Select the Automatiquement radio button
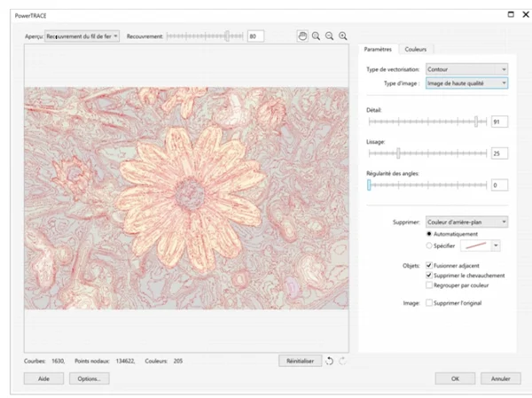Viewport: 532px width, 398px height. (429, 234)
